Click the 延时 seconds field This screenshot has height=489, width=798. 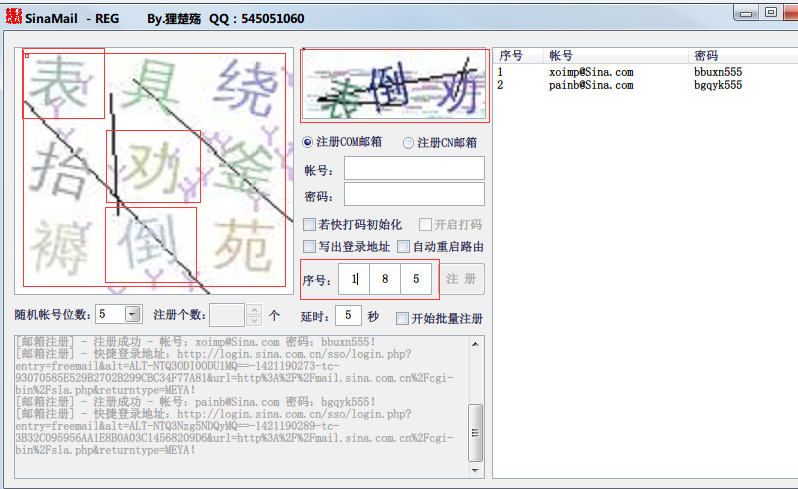[x=348, y=315]
